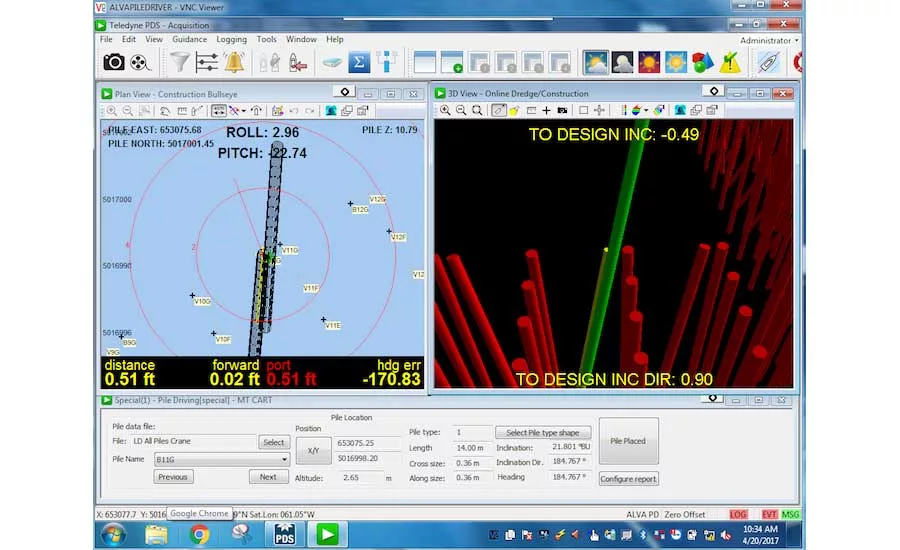Viewport: 900px width, 550px height.
Task: Click the Inclination value 21.801
Action: point(571,447)
